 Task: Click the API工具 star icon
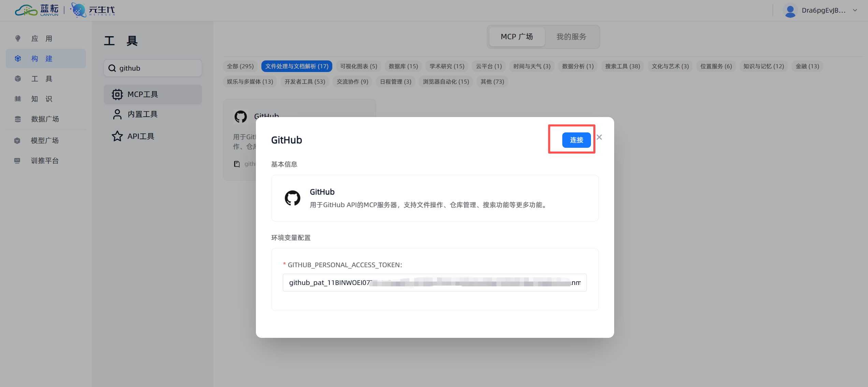pyautogui.click(x=117, y=136)
